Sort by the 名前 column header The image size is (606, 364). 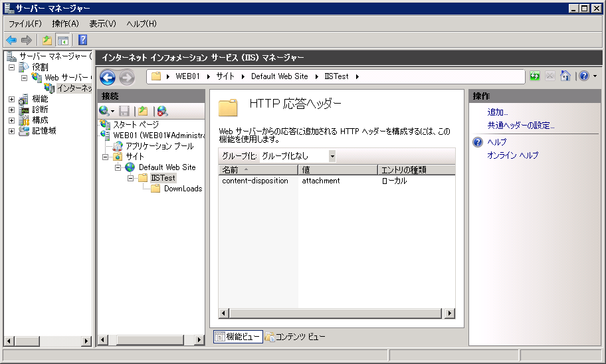point(258,169)
